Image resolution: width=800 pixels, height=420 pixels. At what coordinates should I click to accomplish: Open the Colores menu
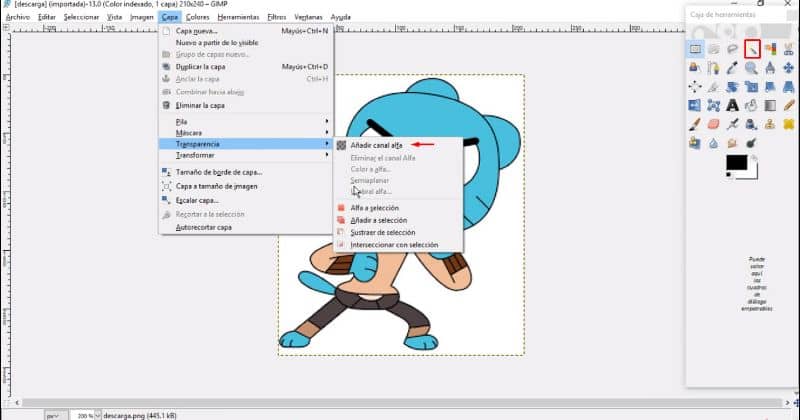point(197,17)
